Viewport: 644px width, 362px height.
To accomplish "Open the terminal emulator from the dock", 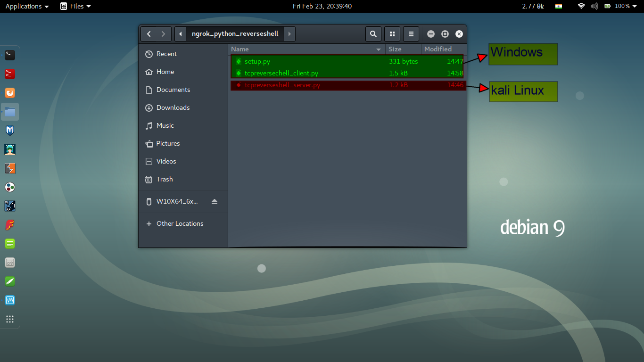I will pos(10,55).
